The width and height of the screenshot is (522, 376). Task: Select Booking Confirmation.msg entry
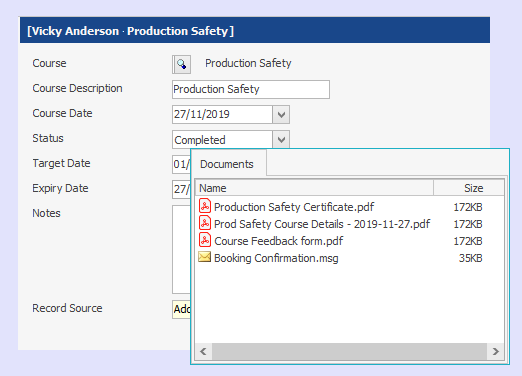point(276,258)
